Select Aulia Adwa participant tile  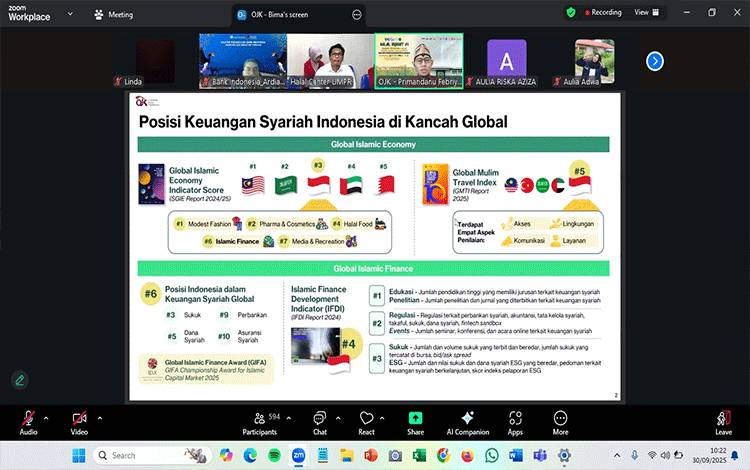pyautogui.click(x=594, y=61)
